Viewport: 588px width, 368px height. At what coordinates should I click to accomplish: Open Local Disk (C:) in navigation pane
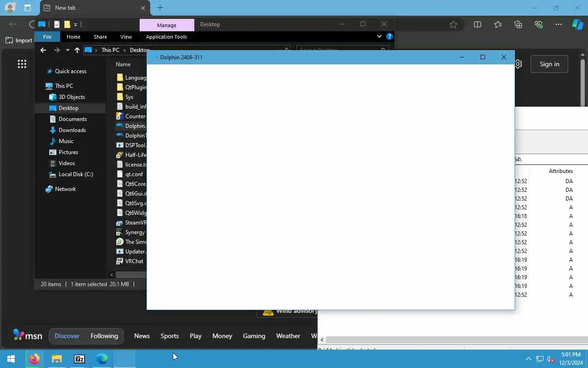click(x=76, y=174)
